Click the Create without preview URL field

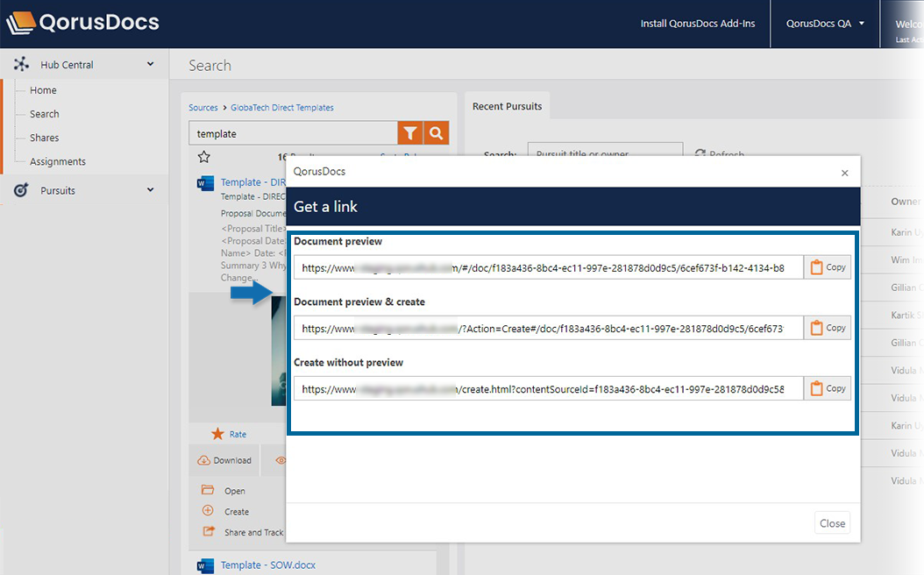pyautogui.click(x=549, y=389)
